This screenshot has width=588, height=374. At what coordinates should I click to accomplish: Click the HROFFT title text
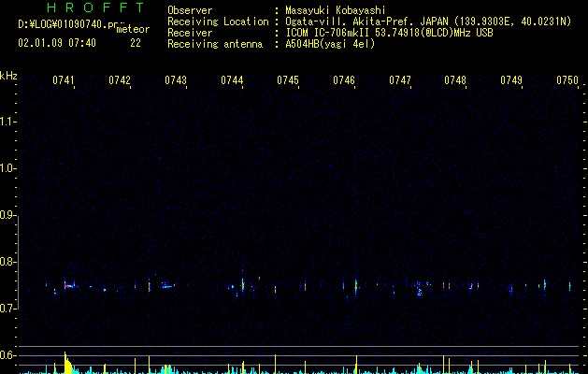[95, 7]
